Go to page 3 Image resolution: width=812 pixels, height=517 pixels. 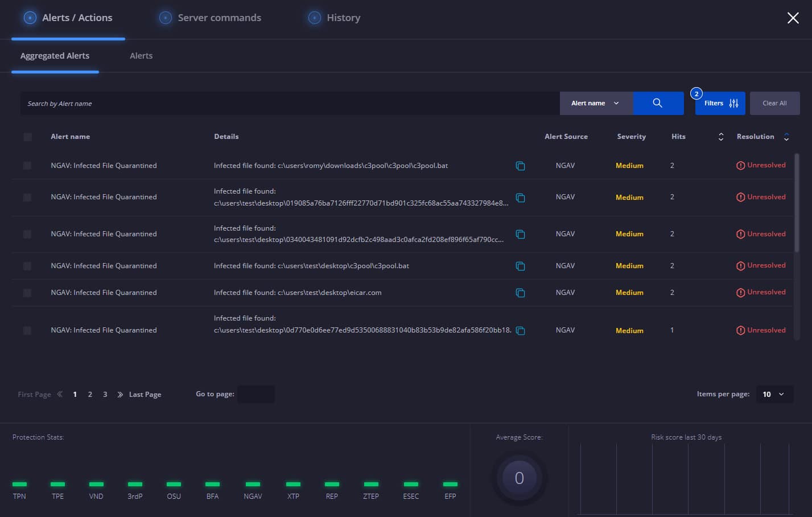105,394
